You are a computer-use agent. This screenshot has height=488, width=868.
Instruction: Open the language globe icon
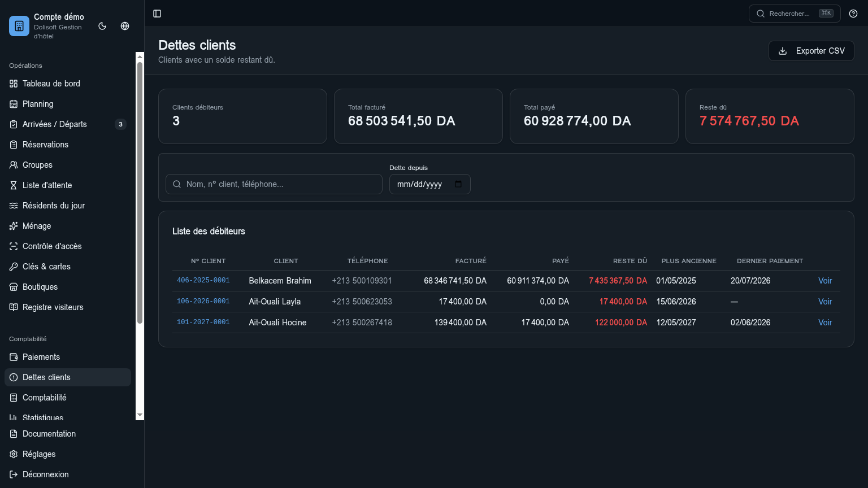coord(125,26)
